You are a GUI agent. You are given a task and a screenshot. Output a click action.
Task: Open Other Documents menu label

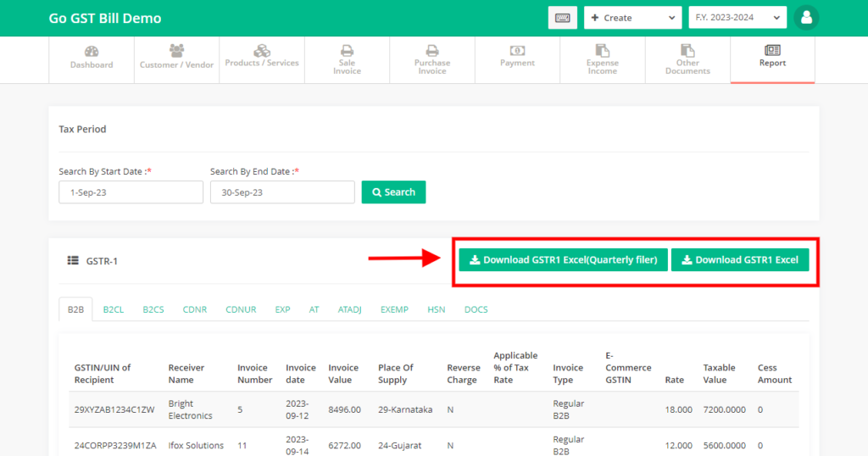click(x=687, y=67)
